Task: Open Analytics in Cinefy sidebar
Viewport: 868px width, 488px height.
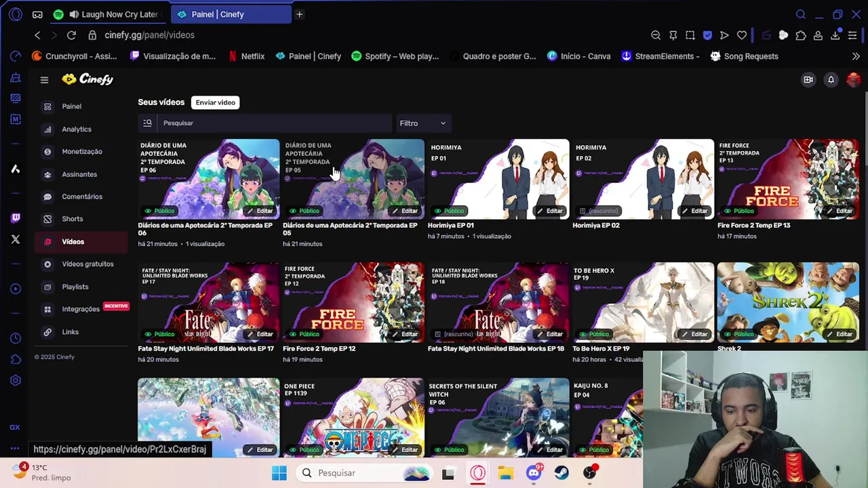Action: (81, 129)
